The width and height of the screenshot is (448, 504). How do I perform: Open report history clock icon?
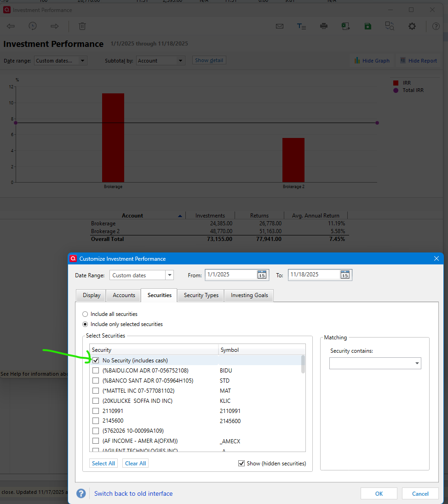(x=33, y=26)
